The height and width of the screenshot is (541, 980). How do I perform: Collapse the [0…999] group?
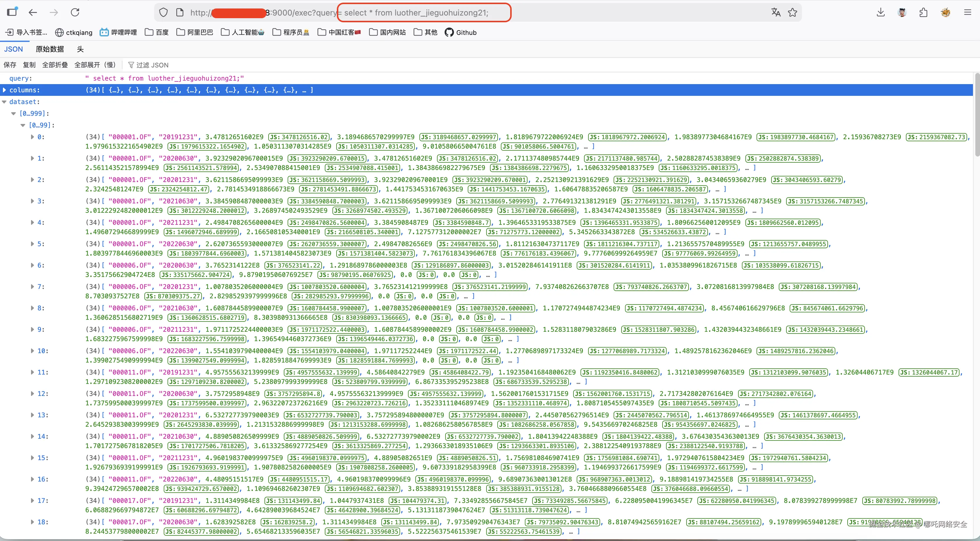coord(14,113)
